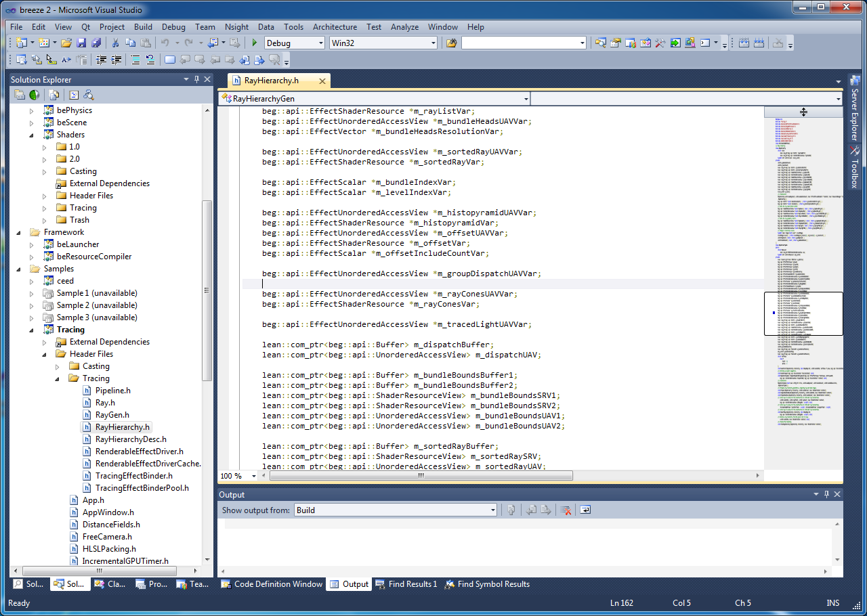The width and height of the screenshot is (867, 616).
Task: Open the Build menu
Action: (143, 27)
